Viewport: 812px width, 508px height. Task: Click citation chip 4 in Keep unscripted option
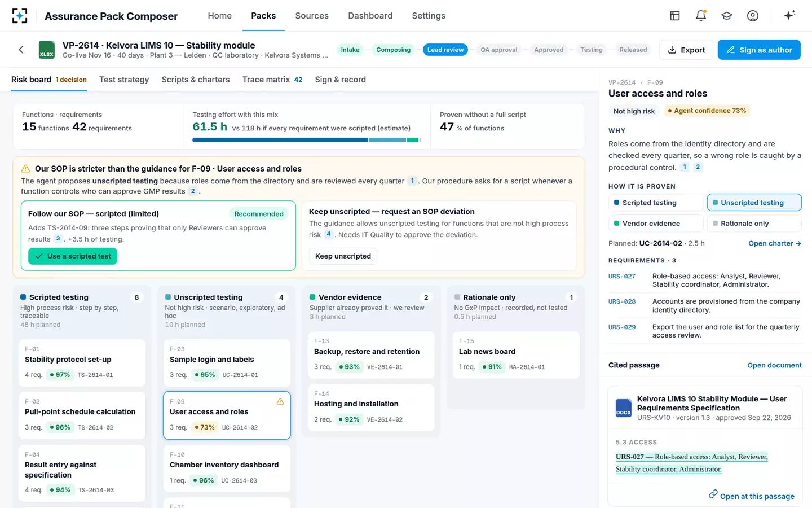(x=329, y=234)
